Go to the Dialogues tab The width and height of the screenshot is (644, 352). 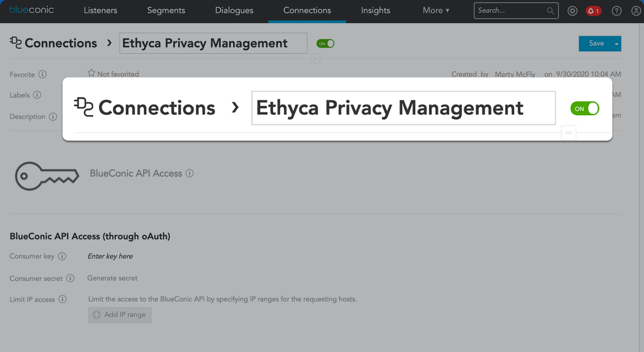click(x=234, y=10)
